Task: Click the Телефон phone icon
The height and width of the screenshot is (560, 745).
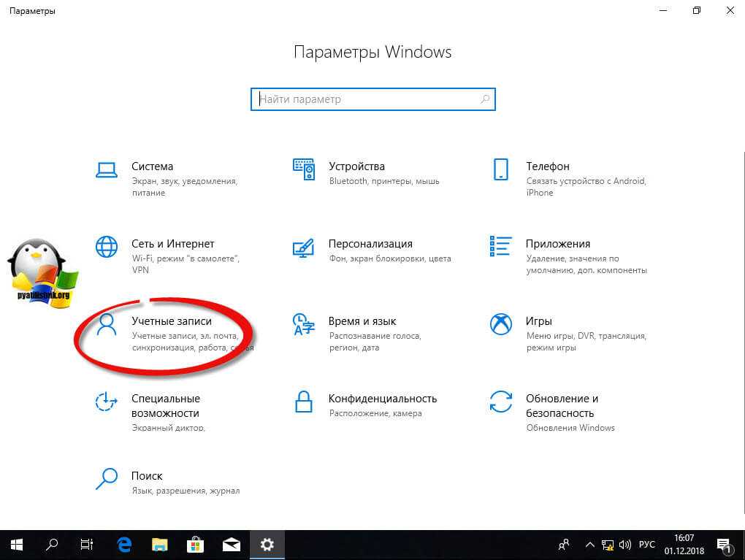Action: 500,169
